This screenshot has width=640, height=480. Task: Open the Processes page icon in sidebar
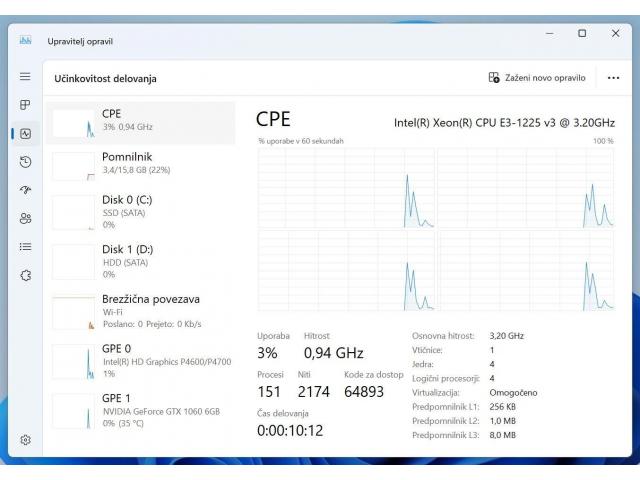(x=25, y=105)
